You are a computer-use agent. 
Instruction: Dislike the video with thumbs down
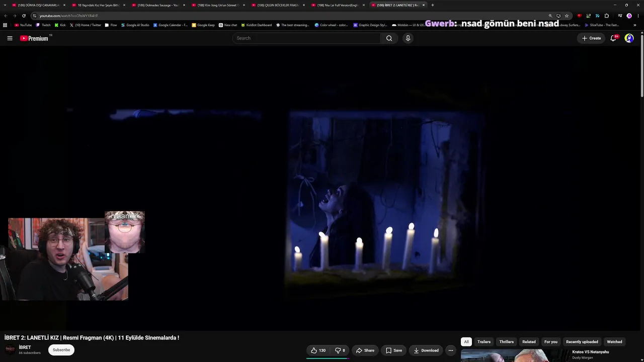pos(341,350)
